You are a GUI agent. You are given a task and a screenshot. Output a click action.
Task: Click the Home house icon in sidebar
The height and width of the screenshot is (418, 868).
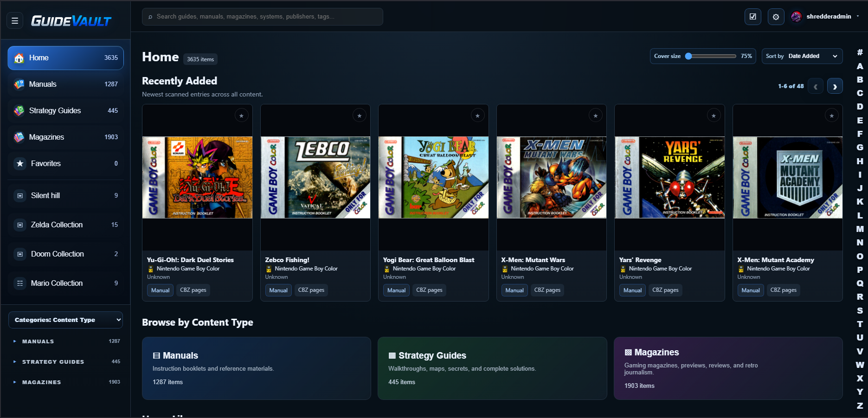tap(19, 58)
